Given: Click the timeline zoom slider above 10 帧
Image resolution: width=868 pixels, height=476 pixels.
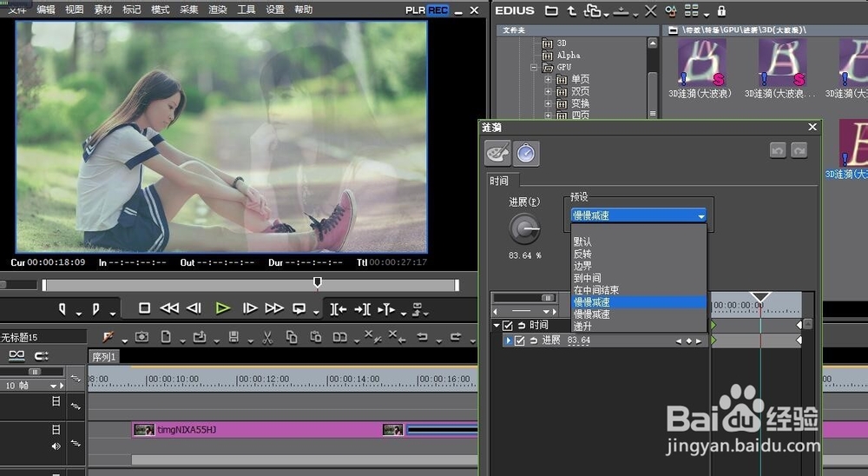Looking at the screenshot, I should pyautogui.click(x=35, y=371).
